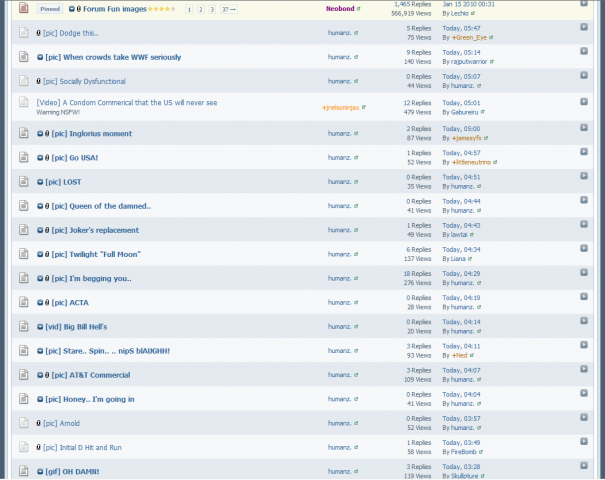The image size is (605, 480).
Task: Click first-unread icon before 'AT&T Commercial'
Action: point(40,375)
